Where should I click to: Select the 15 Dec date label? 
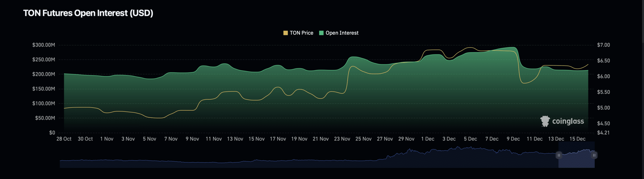tap(577, 139)
